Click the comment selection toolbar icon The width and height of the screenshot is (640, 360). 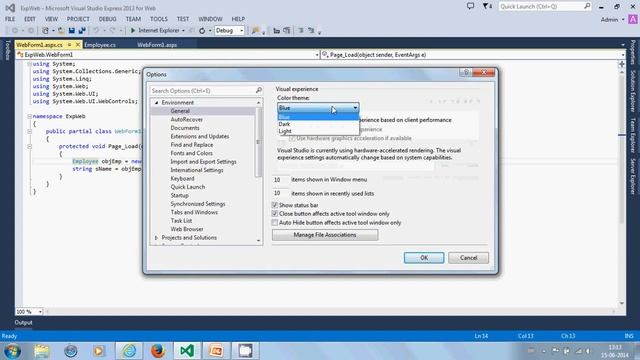301,31
